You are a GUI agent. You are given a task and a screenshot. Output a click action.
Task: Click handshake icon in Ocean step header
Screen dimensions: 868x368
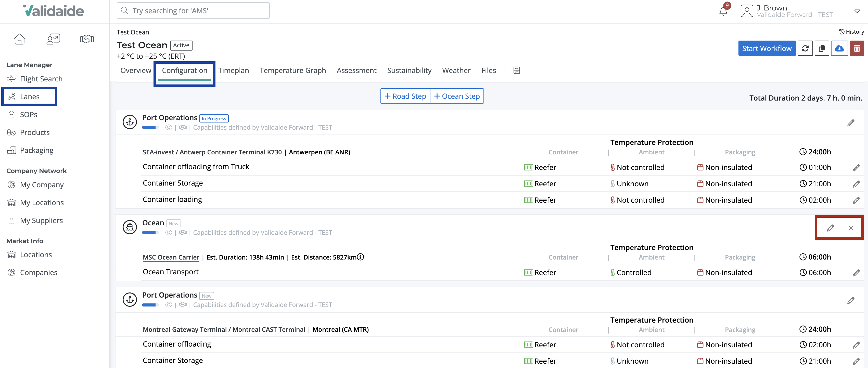(183, 233)
